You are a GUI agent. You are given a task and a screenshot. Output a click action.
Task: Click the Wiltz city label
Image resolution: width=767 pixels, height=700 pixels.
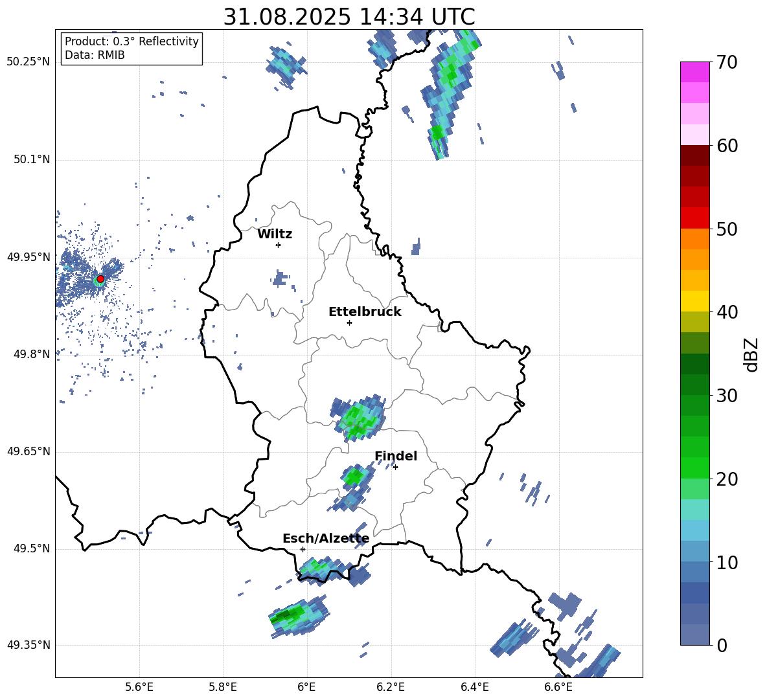click(275, 234)
